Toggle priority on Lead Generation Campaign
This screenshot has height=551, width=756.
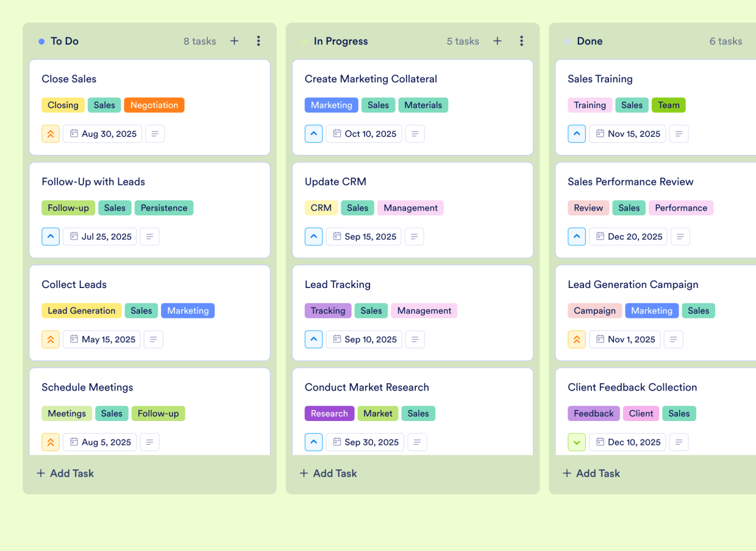[577, 339]
